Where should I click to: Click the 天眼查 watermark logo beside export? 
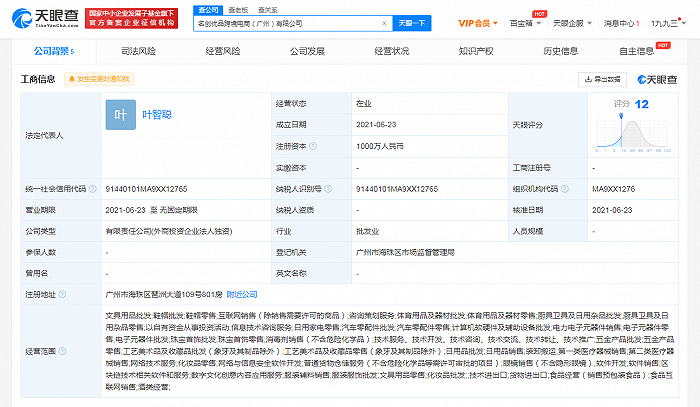click(x=659, y=79)
